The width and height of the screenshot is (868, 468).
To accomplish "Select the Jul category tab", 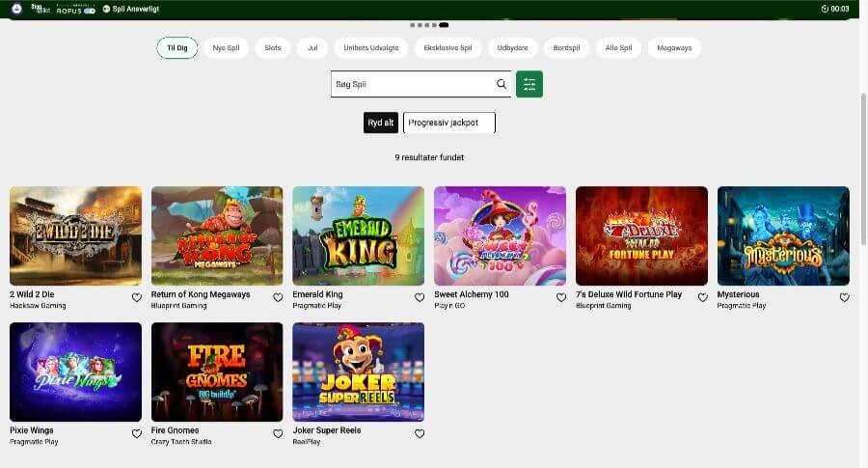I will click(312, 48).
